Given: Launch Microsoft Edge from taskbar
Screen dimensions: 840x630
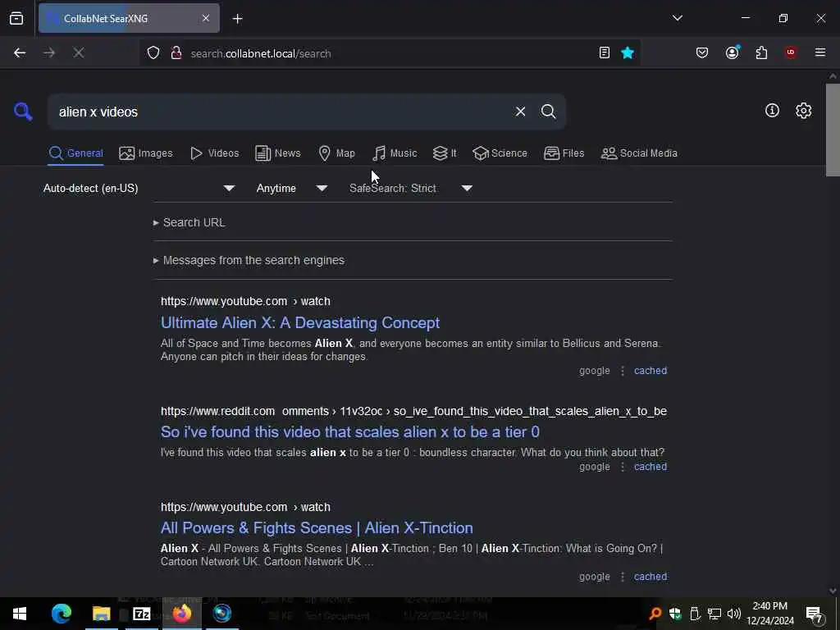Looking at the screenshot, I should pyautogui.click(x=61, y=614).
